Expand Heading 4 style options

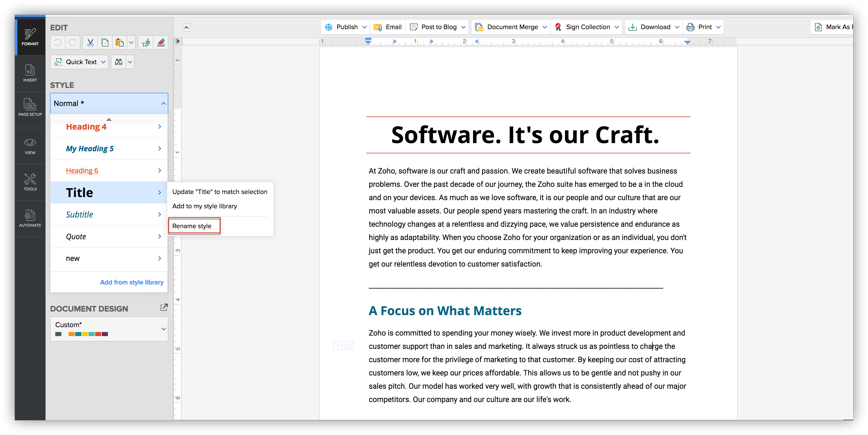tap(159, 127)
